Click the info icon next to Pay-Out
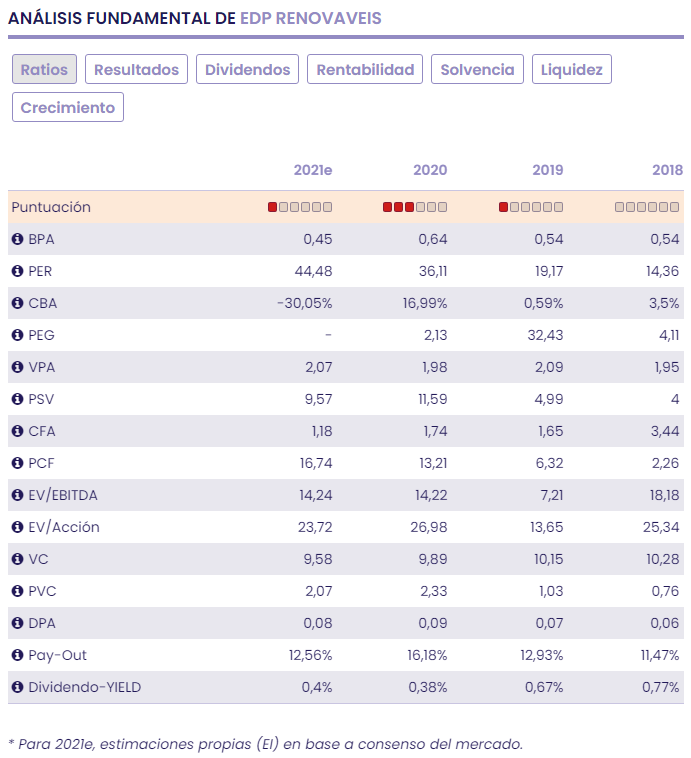This screenshot has width=691, height=758. point(17,655)
